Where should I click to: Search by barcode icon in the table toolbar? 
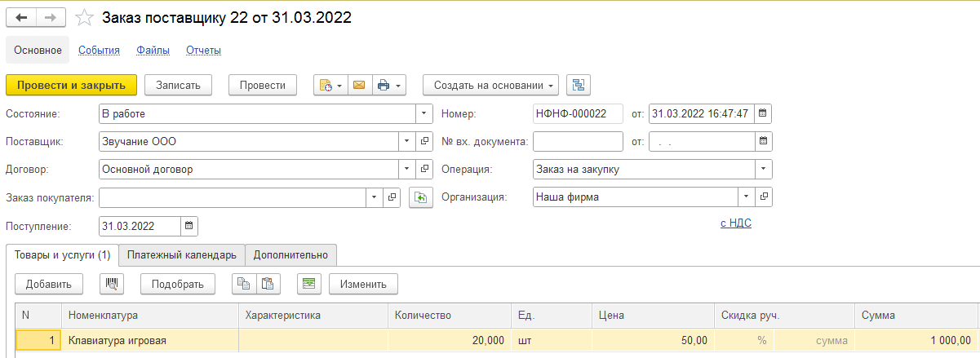tap(112, 284)
